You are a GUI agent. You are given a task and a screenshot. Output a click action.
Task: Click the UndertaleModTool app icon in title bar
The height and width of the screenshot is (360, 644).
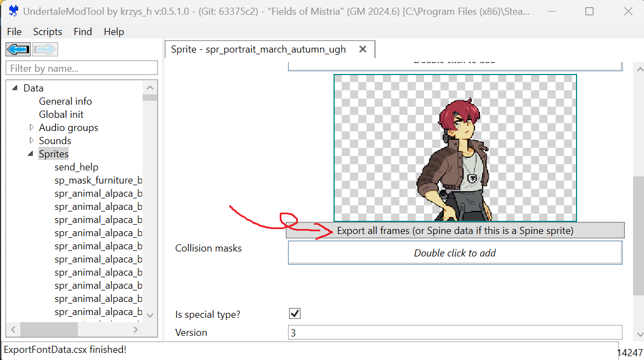point(14,11)
